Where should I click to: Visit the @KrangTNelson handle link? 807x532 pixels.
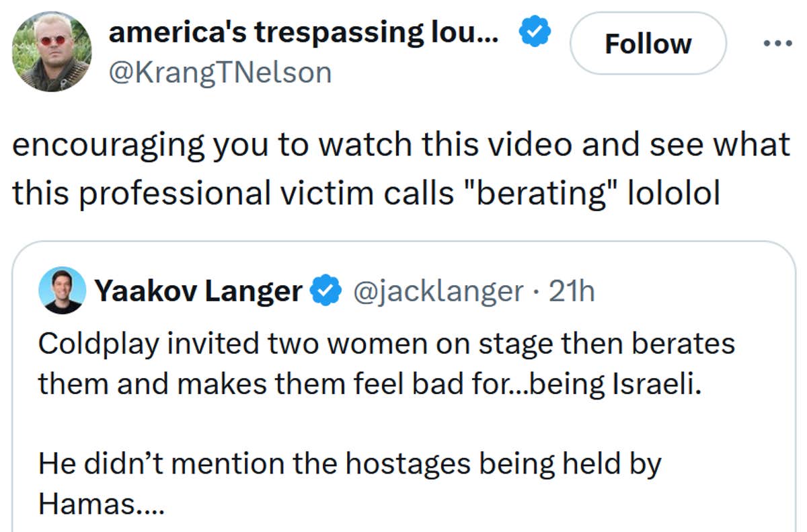[x=220, y=71]
